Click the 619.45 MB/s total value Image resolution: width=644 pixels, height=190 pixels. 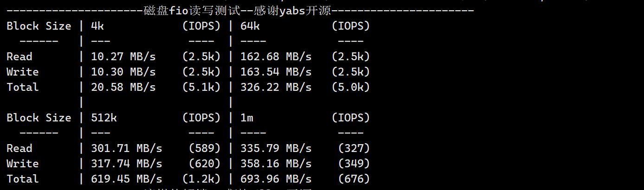pyautogui.click(x=127, y=179)
